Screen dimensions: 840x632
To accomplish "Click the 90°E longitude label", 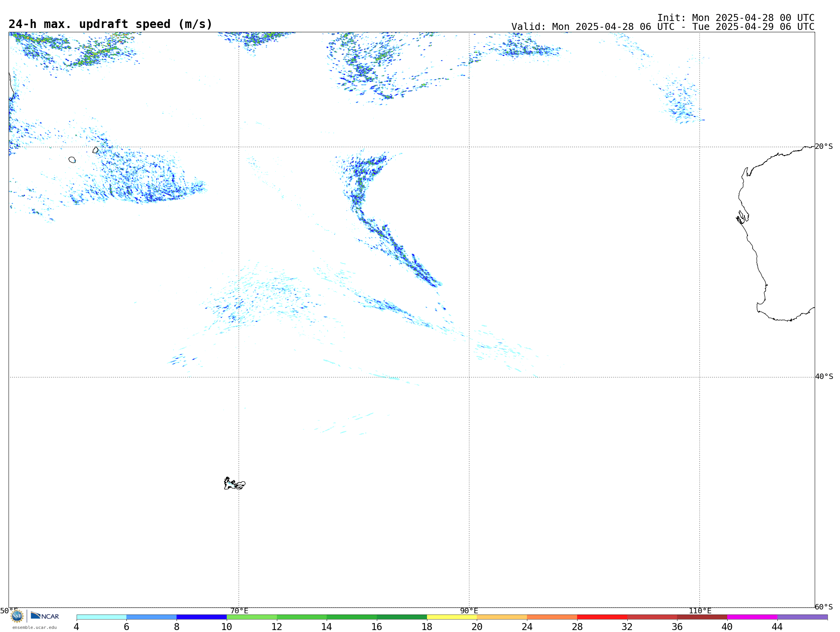I will 469,611.
